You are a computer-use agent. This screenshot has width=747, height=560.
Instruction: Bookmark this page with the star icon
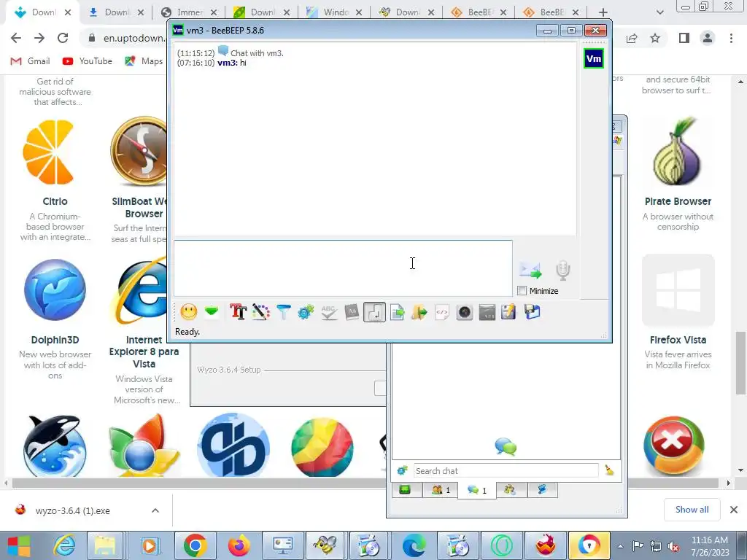[656, 38]
